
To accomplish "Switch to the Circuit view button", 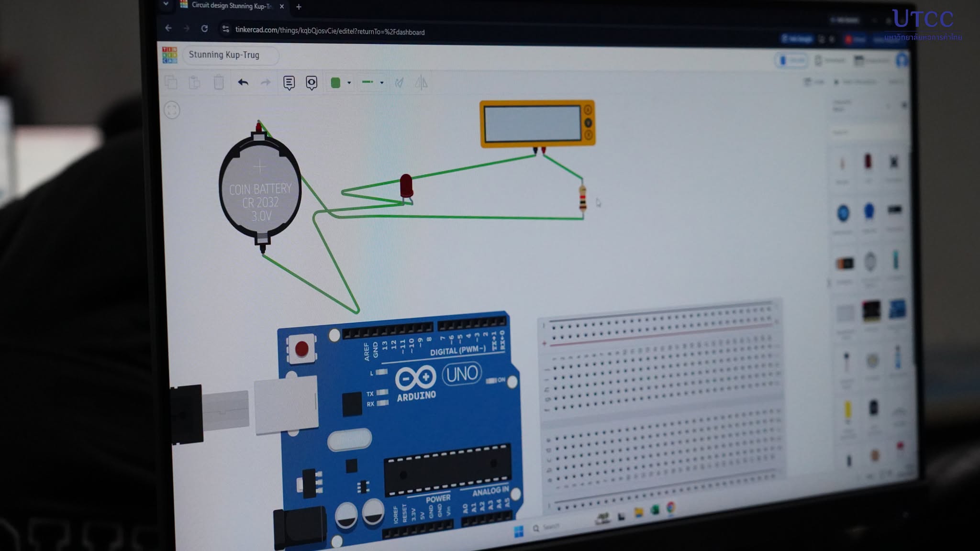I will coord(792,61).
